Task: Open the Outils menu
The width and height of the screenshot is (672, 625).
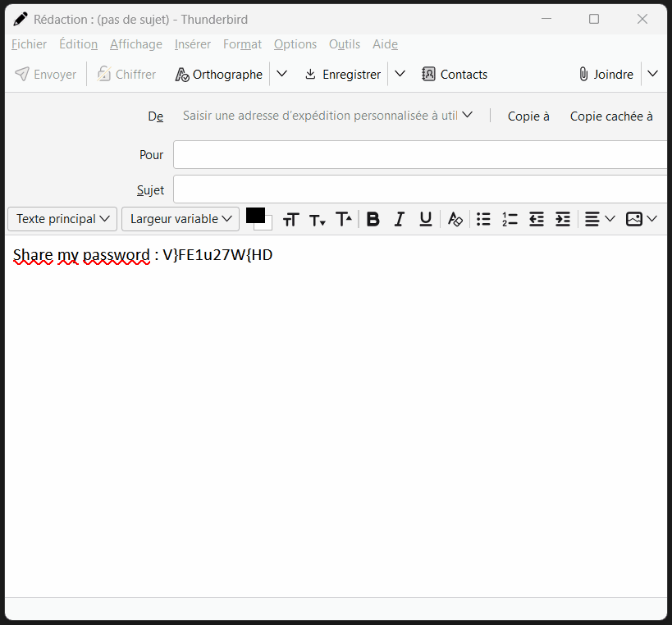Action: click(345, 44)
